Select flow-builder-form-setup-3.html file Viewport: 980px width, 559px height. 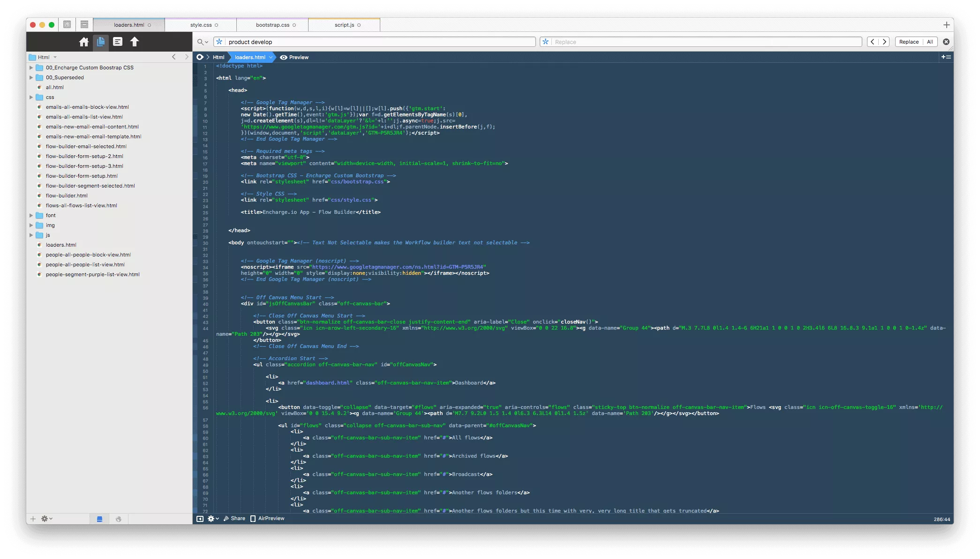click(84, 166)
